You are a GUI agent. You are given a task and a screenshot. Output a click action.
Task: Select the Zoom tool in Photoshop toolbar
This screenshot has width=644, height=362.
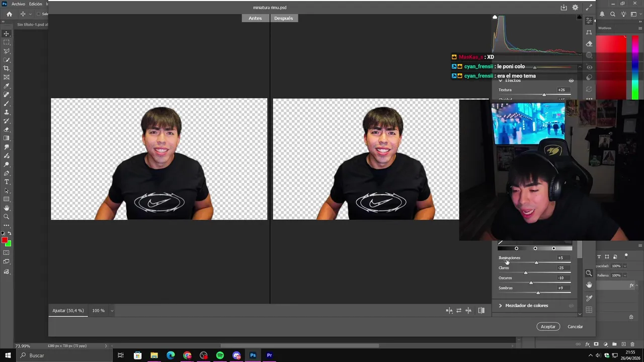pyautogui.click(x=7, y=217)
